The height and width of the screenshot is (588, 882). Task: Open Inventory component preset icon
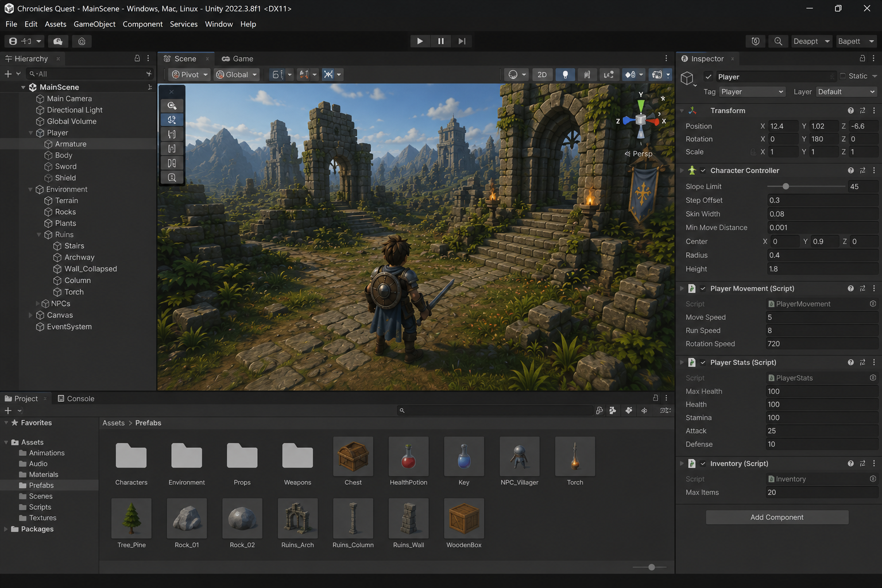[862, 463]
